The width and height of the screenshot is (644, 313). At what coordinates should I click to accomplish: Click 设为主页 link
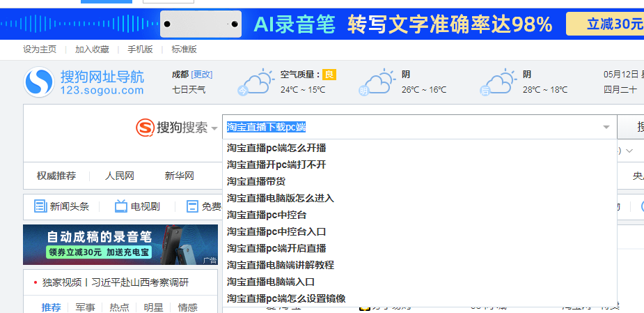tap(40, 49)
